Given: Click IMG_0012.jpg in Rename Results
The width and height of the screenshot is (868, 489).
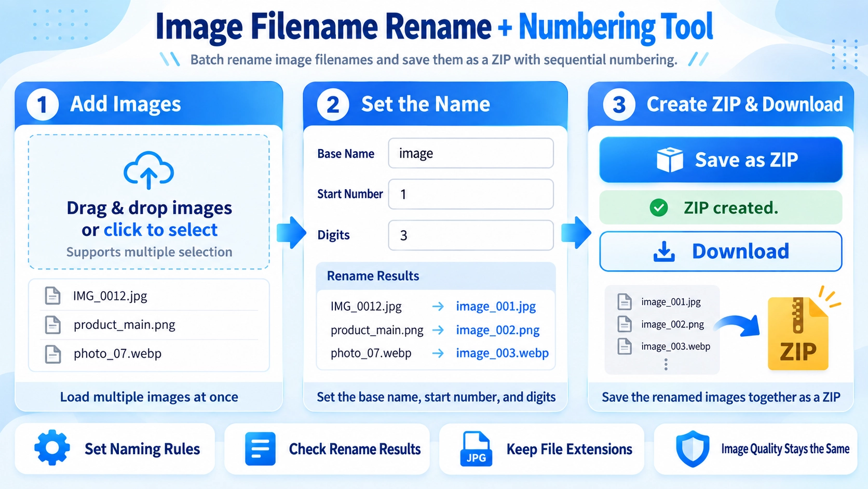Looking at the screenshot, I should 366,307.
